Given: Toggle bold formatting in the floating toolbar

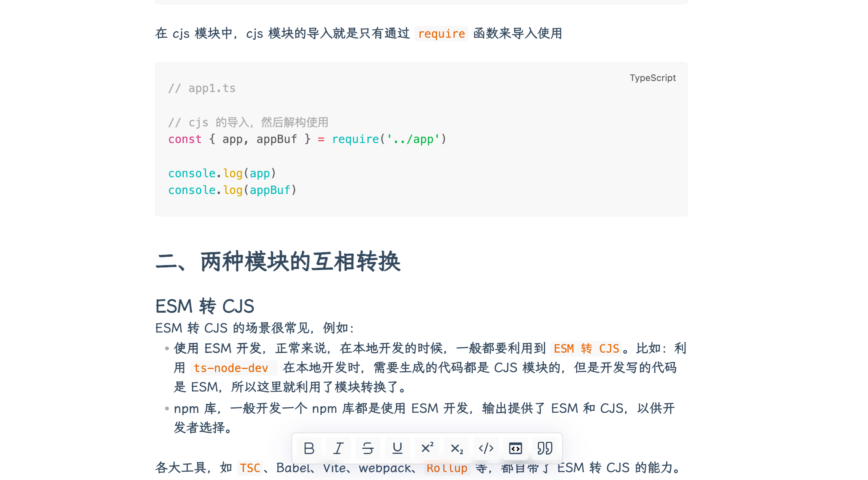Looking at the screenshot, I should click(309, 448).
